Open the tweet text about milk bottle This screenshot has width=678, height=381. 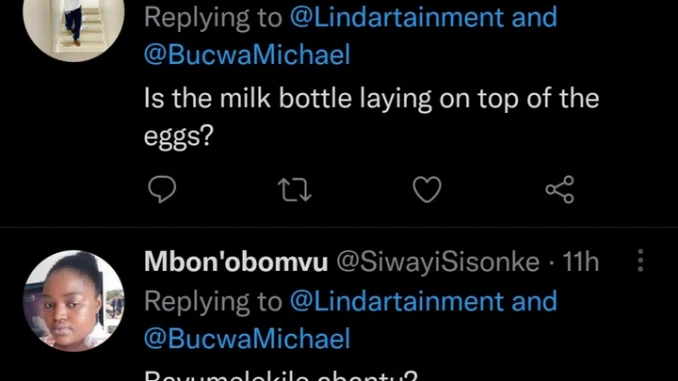pyautogui.click(x=371, y=117)
